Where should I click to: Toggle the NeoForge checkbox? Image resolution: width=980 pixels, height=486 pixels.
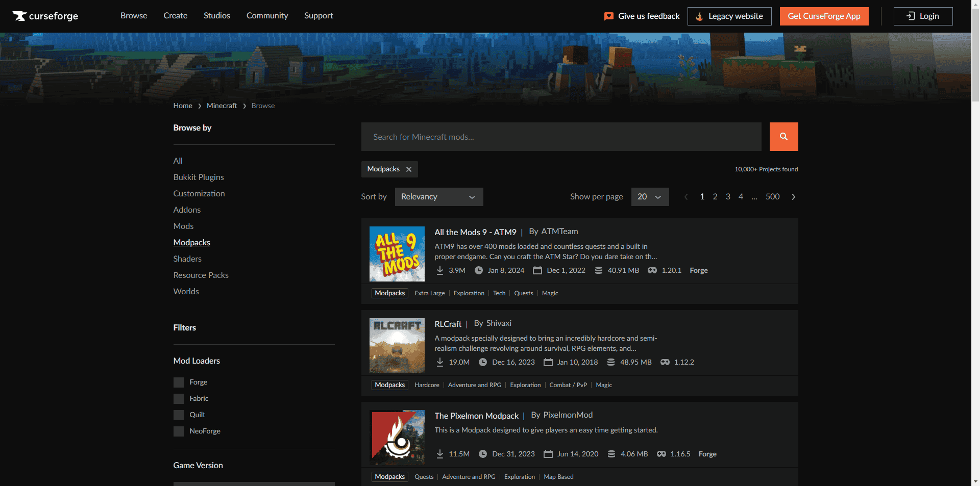pyautogui.click(x=179, y=431)
